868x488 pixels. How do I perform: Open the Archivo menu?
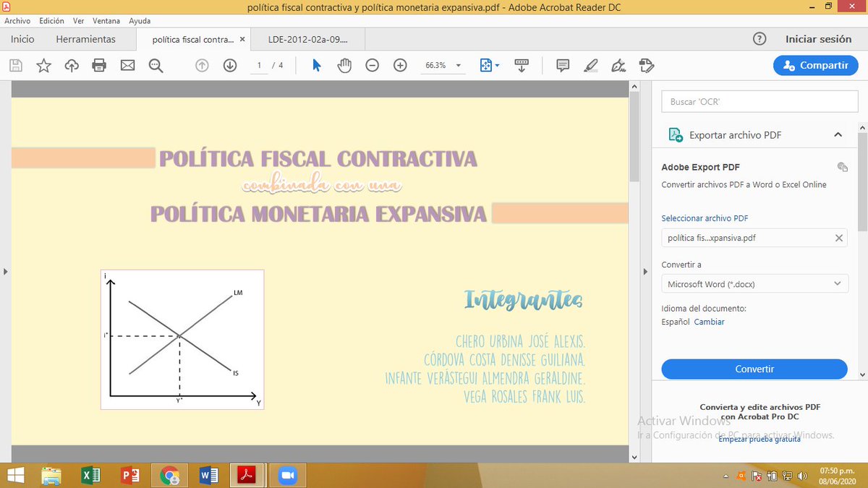point(17,21)
